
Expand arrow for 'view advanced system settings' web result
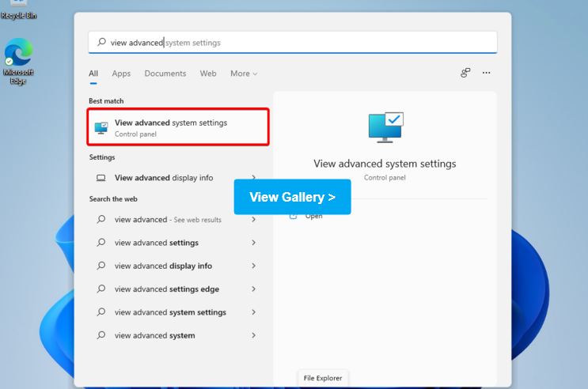254,312
